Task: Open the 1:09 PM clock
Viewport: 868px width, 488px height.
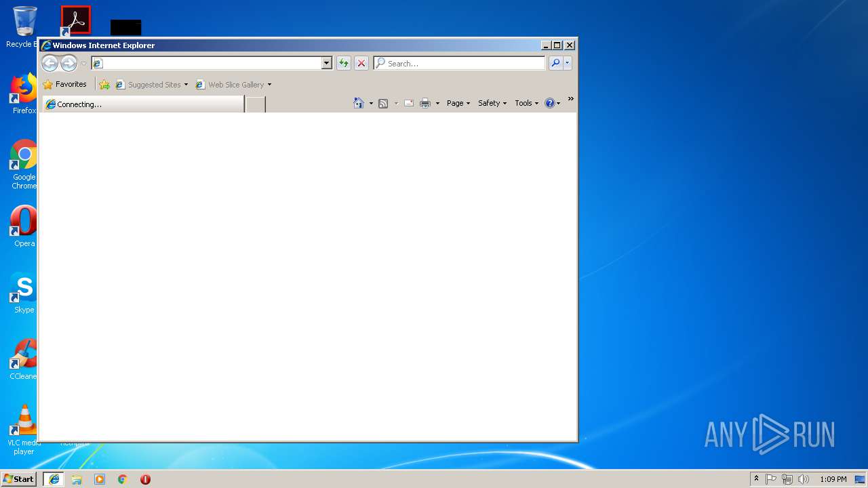Action: 833,479
